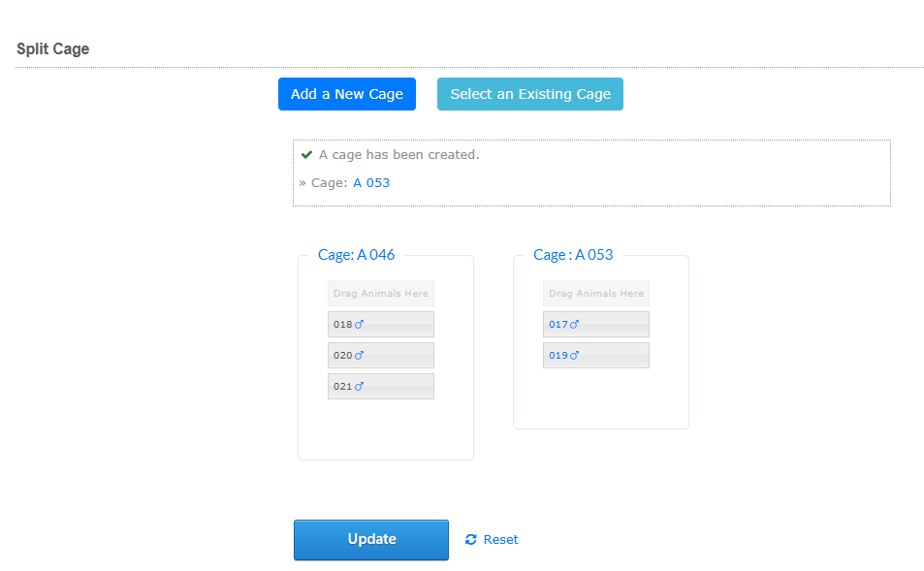This screenshot has width=924, height=571.
Task: Select animal 019 in Cage A 053
Action: (x=596, y=356)
